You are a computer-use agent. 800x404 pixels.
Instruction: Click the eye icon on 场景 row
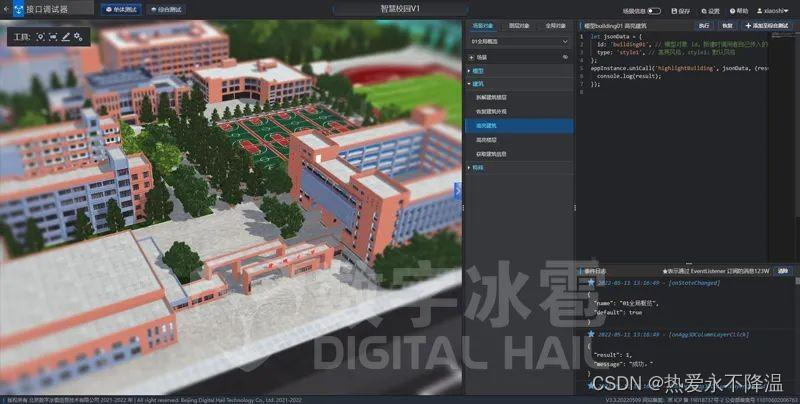(x=565, y=58)
